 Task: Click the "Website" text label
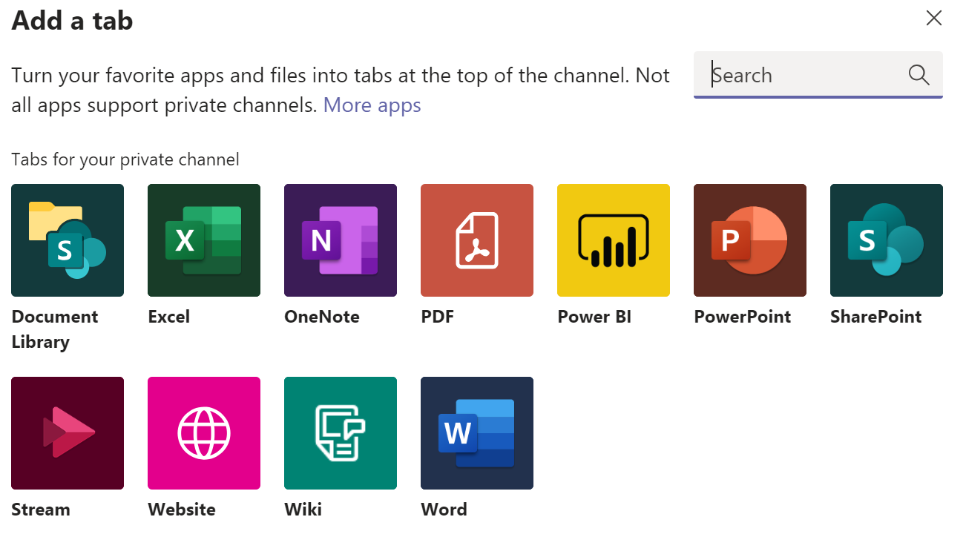click(182, 510)
